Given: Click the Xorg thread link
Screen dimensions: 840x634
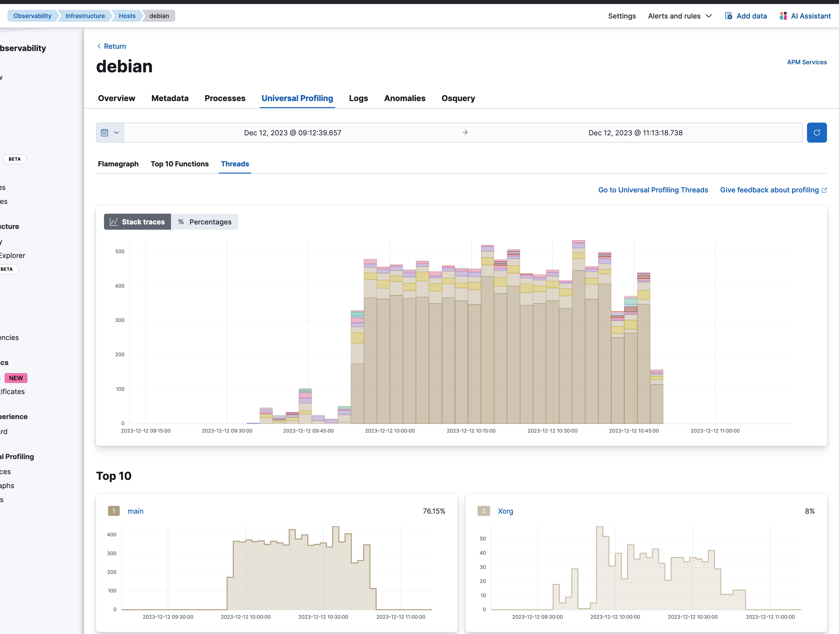Looking at the screenshot, I should pyautogui.click(x=505, y=511).
